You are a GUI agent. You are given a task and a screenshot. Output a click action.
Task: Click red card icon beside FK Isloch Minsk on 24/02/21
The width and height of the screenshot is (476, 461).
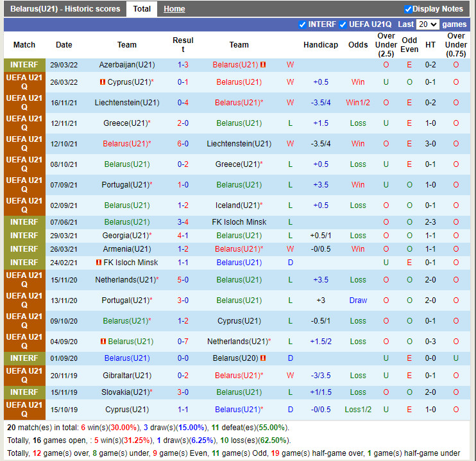98,263
